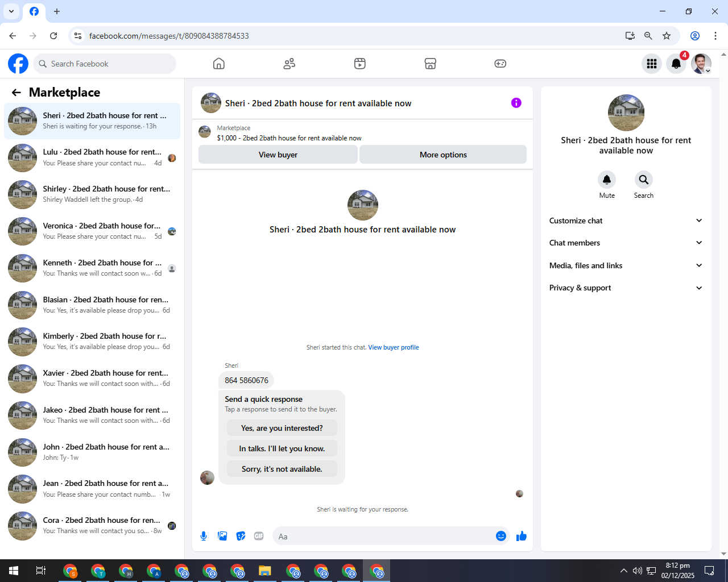Click browser Reload button
The height and width of the screenshot is (582, 728).
[x=53, y=36]
